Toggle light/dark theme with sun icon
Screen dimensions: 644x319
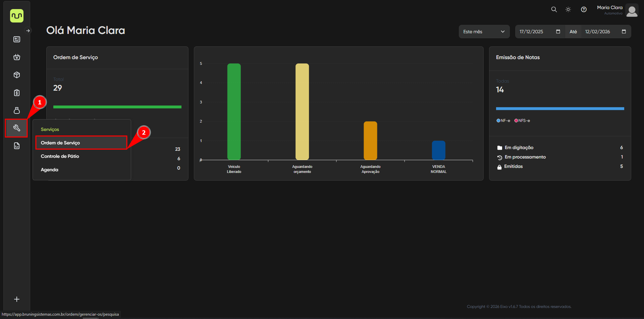tap(568, 9)
